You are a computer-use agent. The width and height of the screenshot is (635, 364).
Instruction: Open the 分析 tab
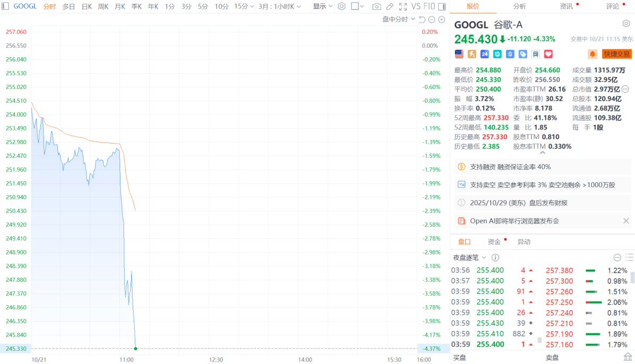(x=519, y=6)
